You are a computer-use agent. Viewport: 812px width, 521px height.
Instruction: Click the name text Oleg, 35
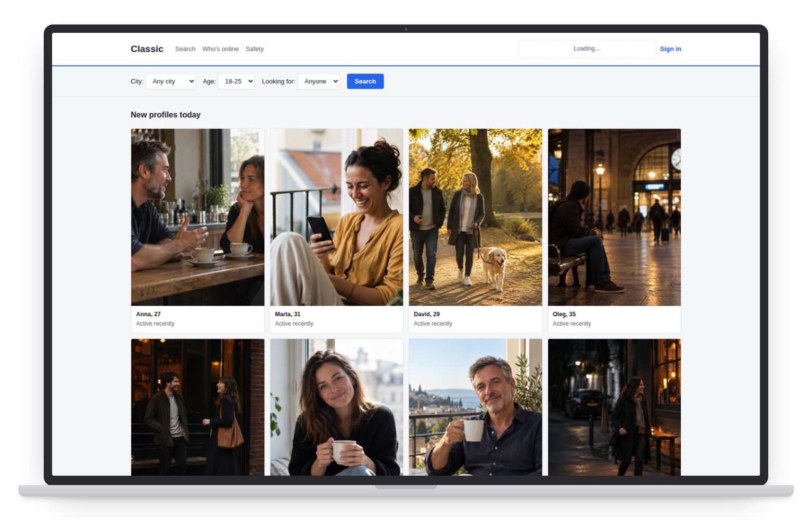pyautogui.click(x=564, y=314)
